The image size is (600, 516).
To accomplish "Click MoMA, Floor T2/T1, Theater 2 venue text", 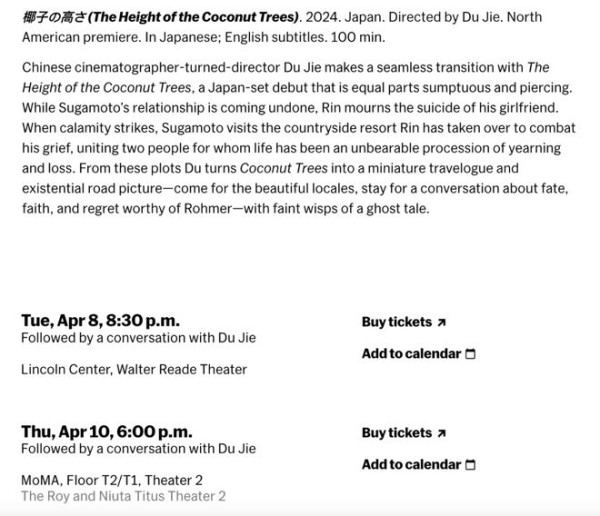I will click(x=112, y=480).
